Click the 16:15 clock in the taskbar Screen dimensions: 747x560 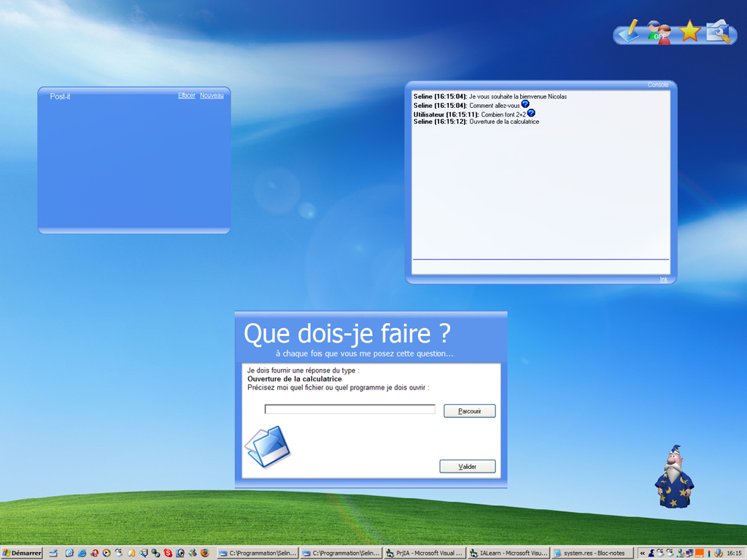[x=734, y=553]
